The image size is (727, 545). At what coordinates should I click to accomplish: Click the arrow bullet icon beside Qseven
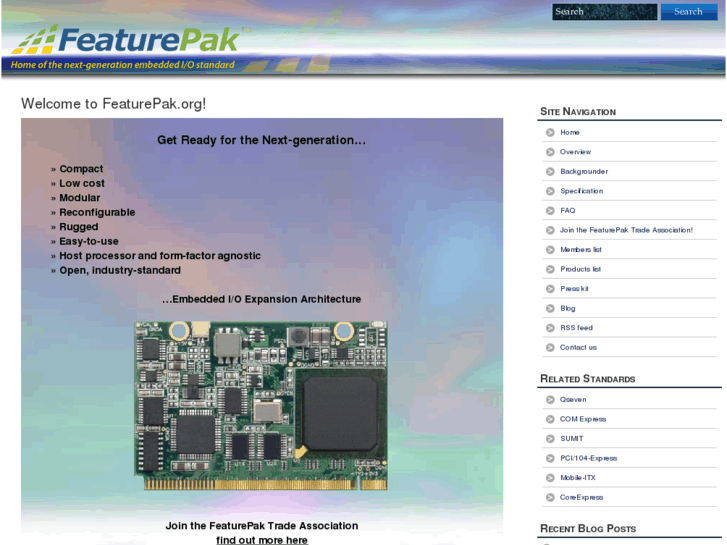[550, 399]
